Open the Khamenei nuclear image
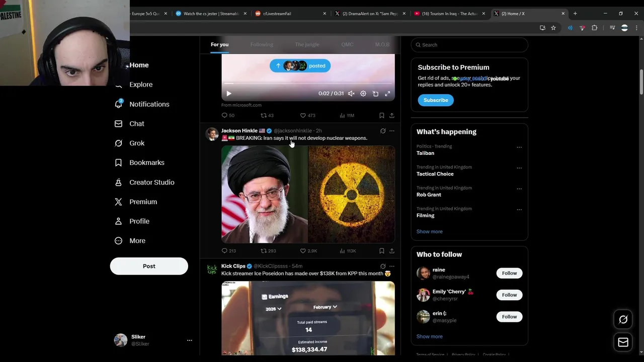The height and width of the screenshot is (362, 644). point(308,194)
